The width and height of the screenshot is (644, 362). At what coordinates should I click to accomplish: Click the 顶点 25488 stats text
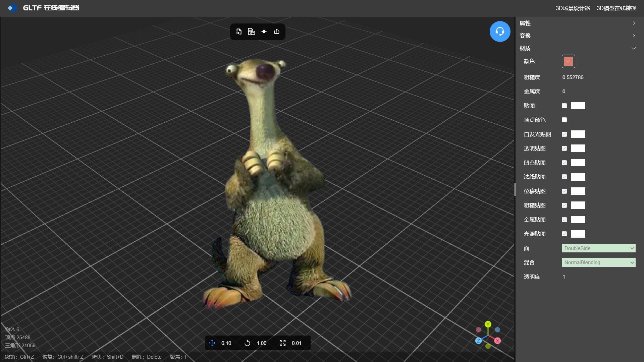[17, 337]
